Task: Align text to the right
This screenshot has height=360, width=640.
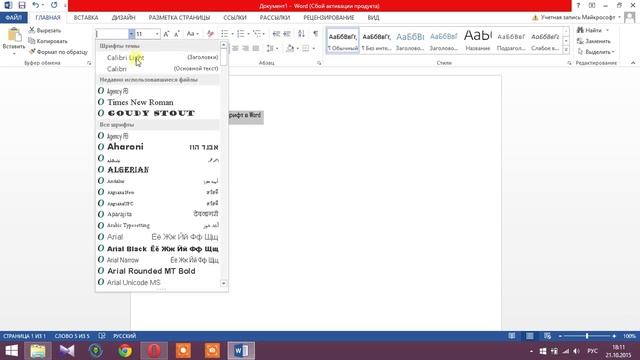Action: click(x=246, y=49)
